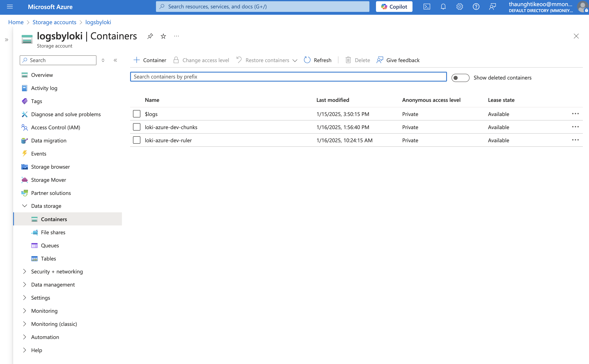Follow the Storage accounts breadcrumb link

[x=54, y=22]
